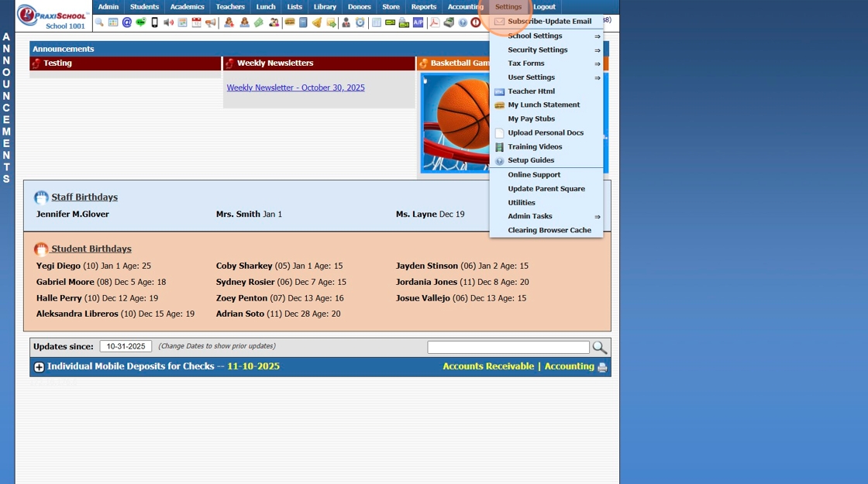The height and width of the screenshot is (484, 868).
Task: Click the A/P accounts payable icon
Action: [x=418, y=22]
